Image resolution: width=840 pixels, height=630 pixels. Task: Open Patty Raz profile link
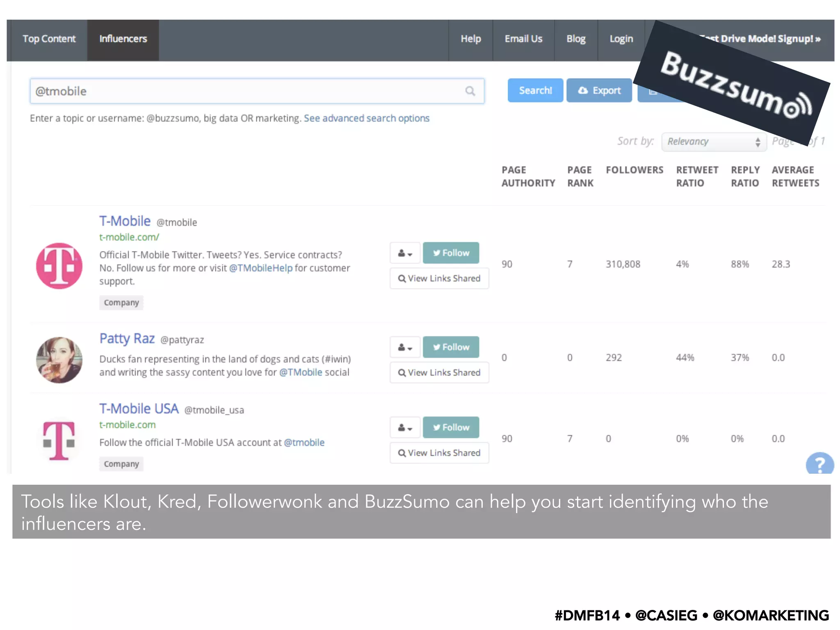[x=127, y=338]
